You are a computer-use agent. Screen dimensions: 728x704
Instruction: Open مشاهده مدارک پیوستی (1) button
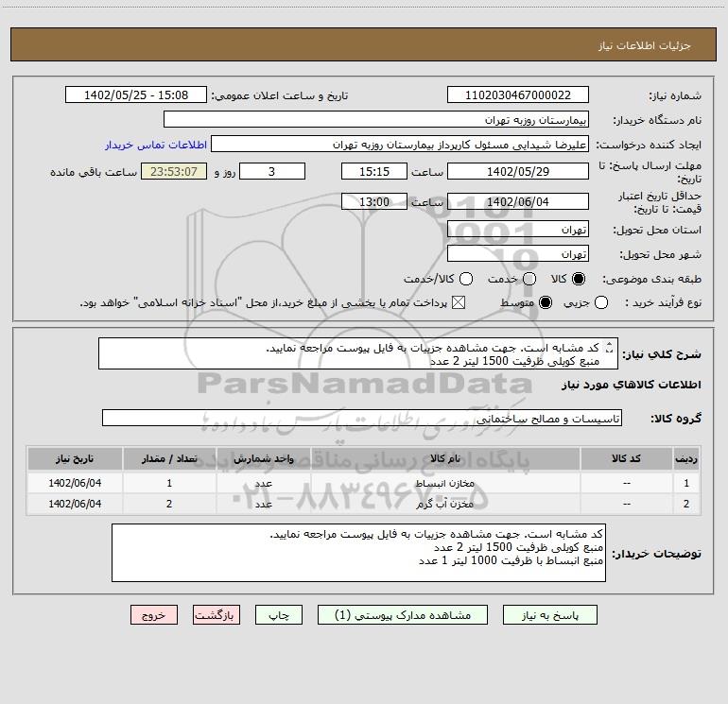click(x=403, y=615)
